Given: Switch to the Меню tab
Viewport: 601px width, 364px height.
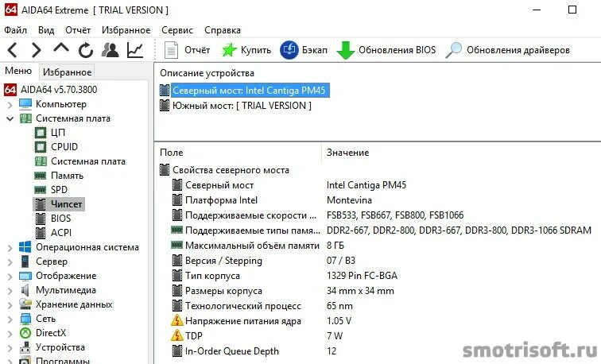Looking at the screenshot, I should click(18, 71).
